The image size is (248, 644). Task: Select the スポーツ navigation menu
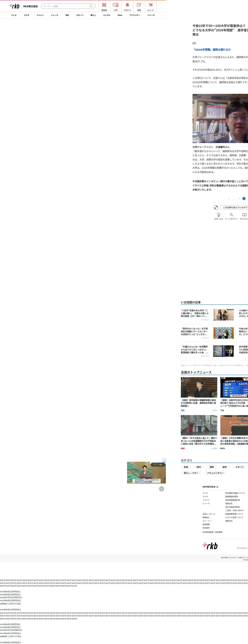pyautogui.click(x=80, y=15)
